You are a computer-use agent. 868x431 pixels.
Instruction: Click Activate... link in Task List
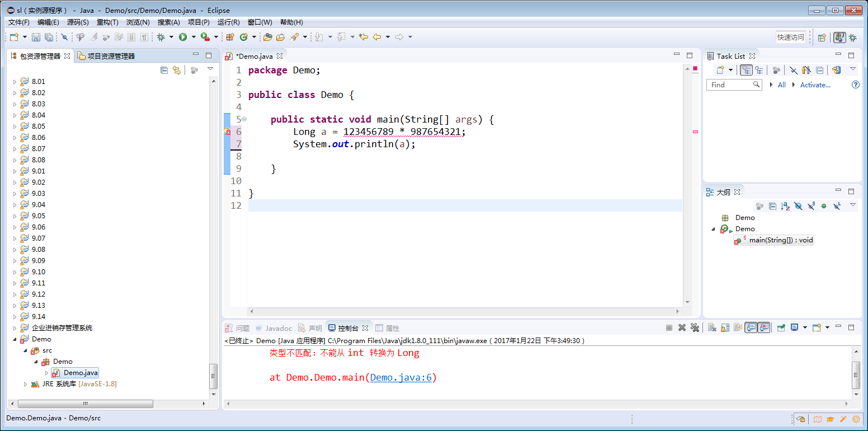[x=815, y=85]
